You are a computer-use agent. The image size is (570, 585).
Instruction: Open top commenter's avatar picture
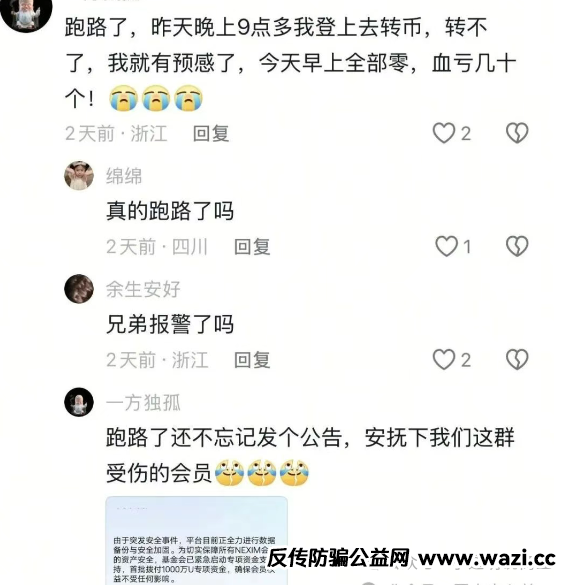[x=26, y=14]
